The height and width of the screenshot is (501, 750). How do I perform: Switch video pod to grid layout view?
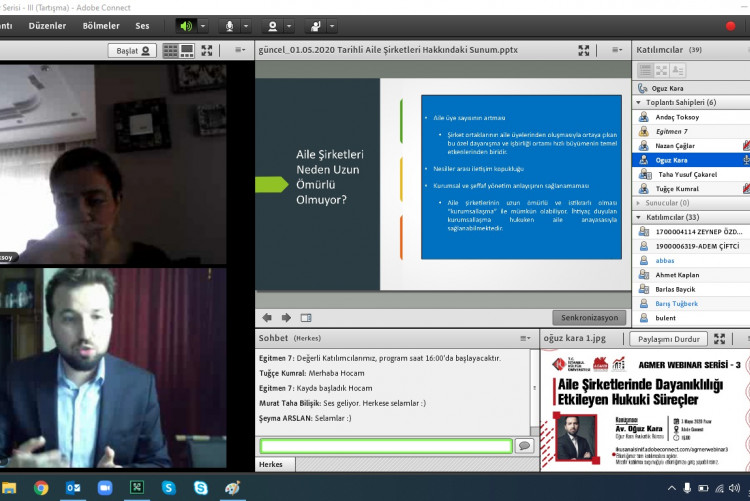tap(171, 50)
